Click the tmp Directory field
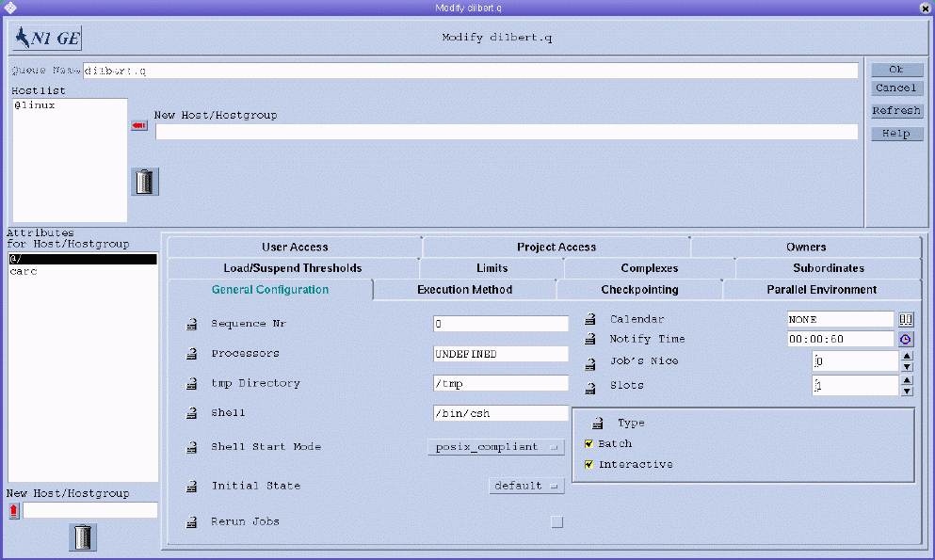The width and height of the screenshot is (935, 560). tap(501, 384)
